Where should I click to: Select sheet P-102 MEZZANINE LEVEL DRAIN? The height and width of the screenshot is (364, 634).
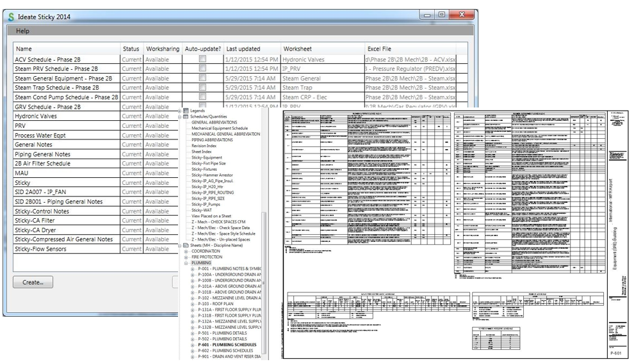tap(229, 298)
